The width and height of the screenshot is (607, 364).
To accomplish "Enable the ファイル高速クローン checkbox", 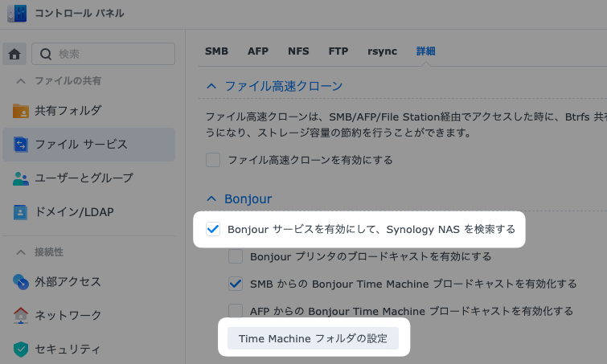I will [213, 160].
